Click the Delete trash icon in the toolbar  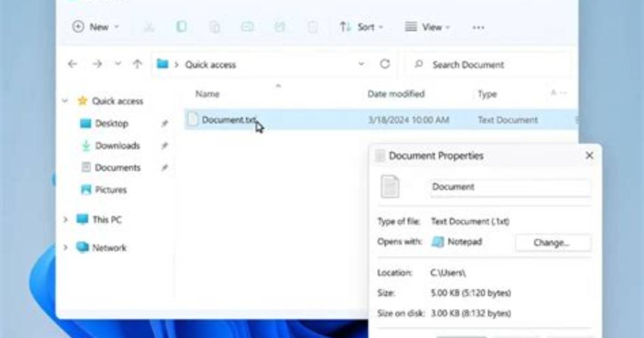(x=312, y=27)
